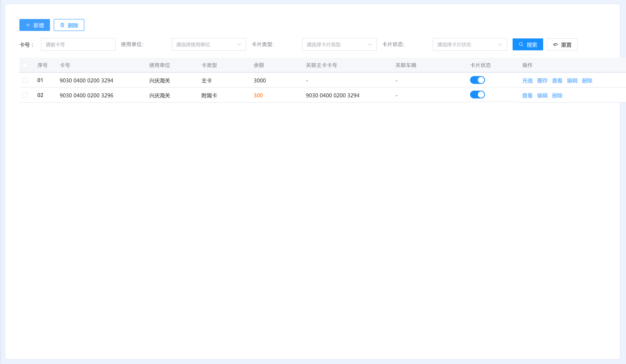
Task: Click the 卡号 input field
Action: point(78,44)
